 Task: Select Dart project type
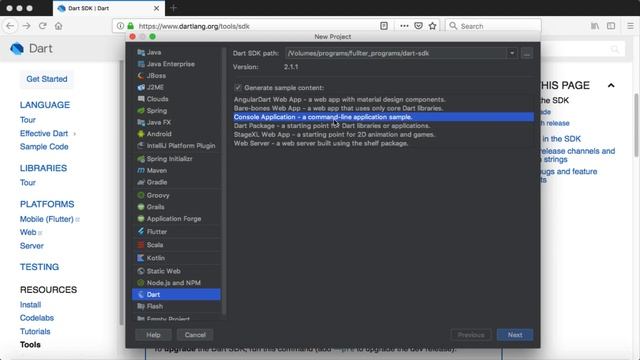click(176, 294)
